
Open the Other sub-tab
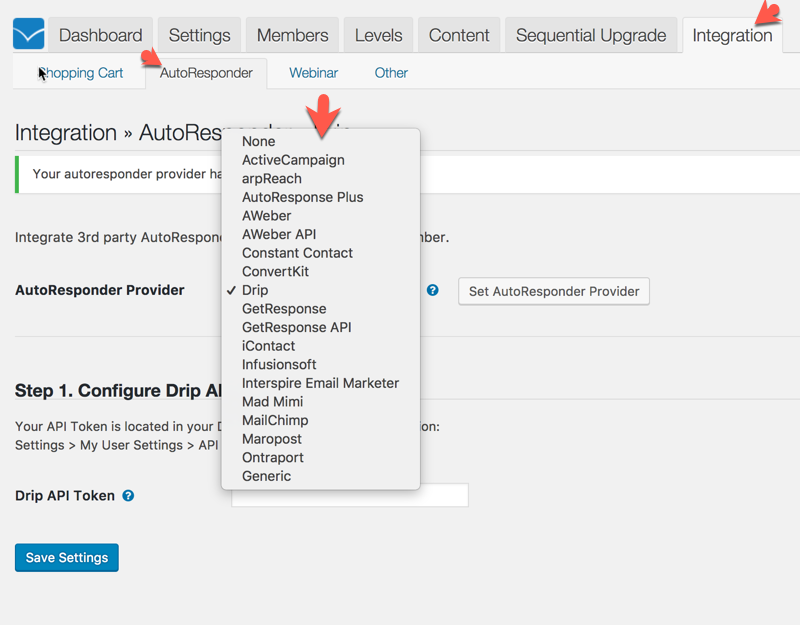391,73
